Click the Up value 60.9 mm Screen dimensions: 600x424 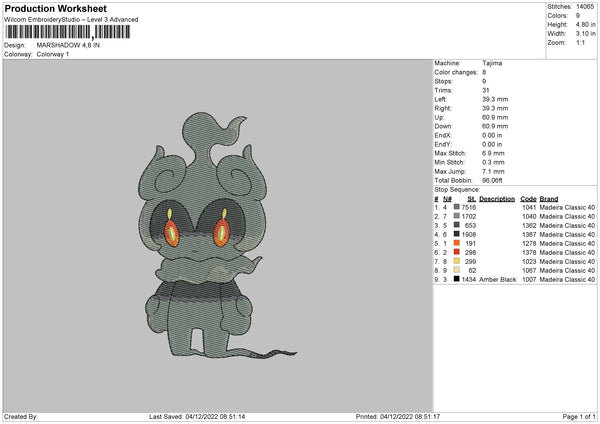click(x=495, y=117)
